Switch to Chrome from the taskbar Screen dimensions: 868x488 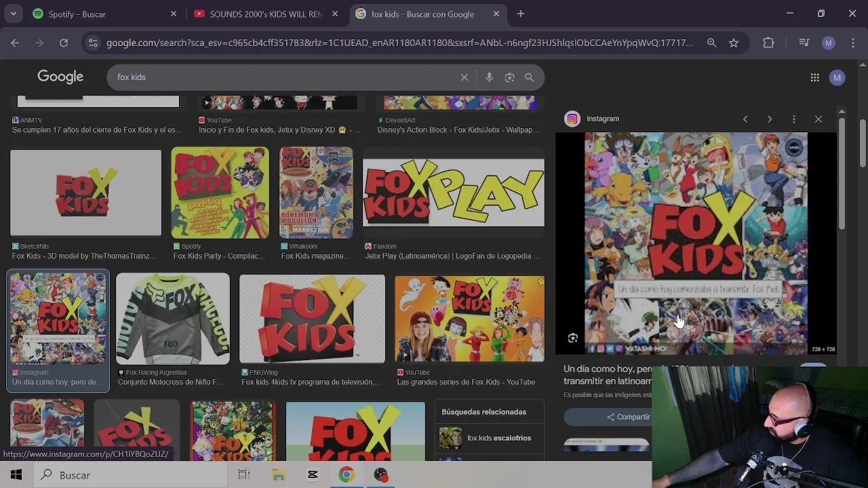(x=347, y=475)
